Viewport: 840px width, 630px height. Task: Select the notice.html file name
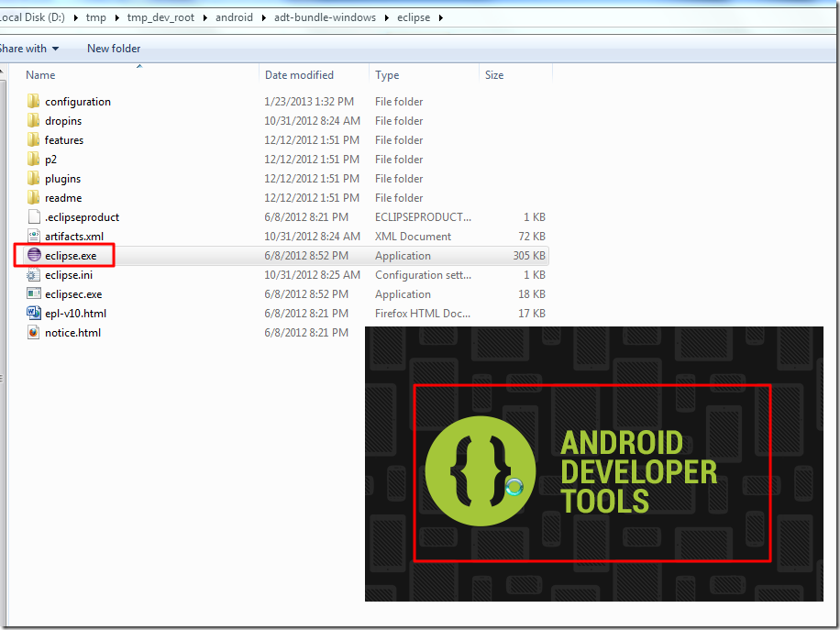pos(72,333)
